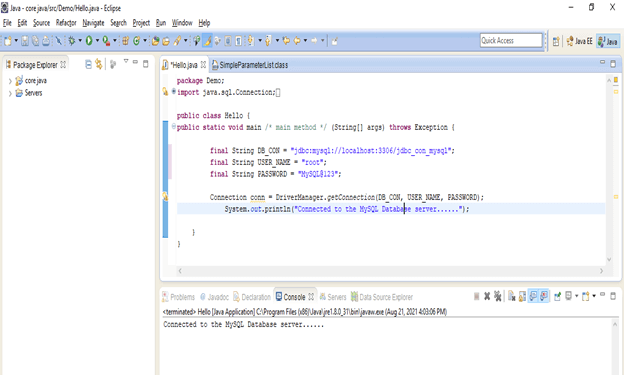Clear Console with the page-X icon

click(512, 296)
